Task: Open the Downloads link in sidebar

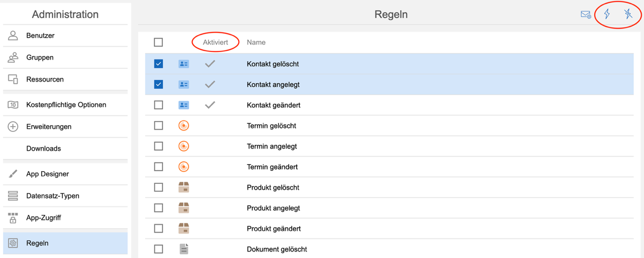Action: (44, 148)
